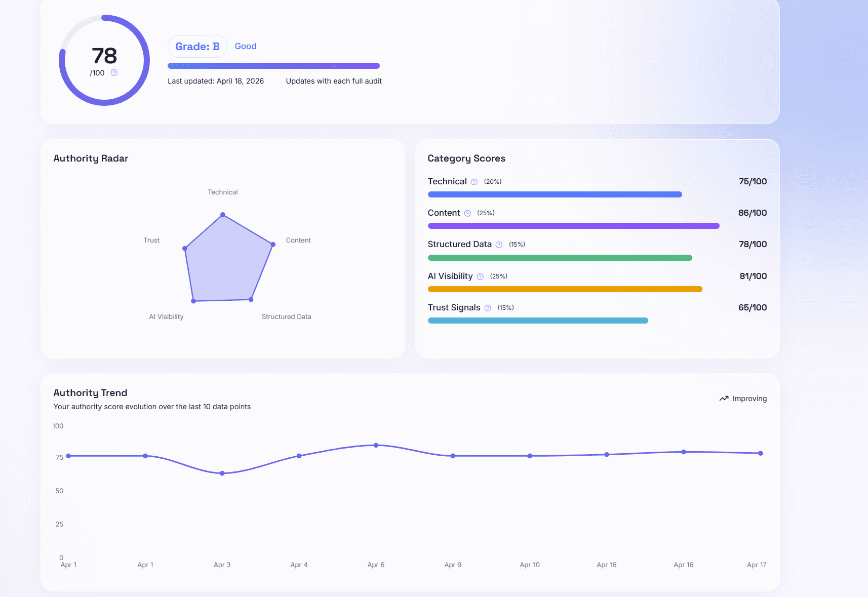Viewport: 868px width, 597px height.
Task: Click the AI Visibility help icon
Action: pyautogui.click(x=480, y=276)
